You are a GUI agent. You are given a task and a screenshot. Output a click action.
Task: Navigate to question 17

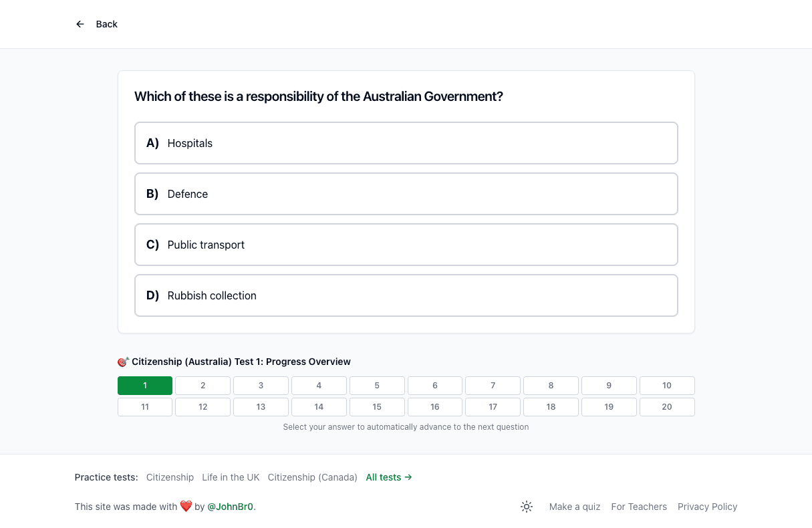(x=493, y=407)
